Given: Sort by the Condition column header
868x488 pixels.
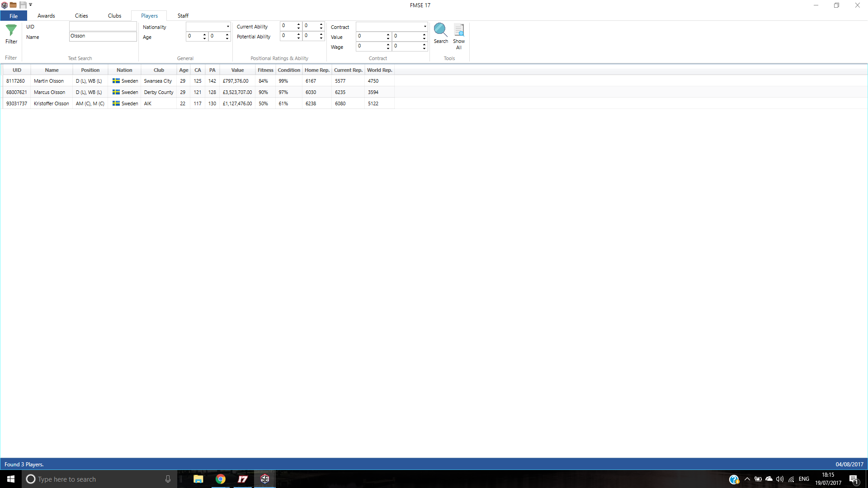Looking at the screenshot, I should (x=289, y=70).
